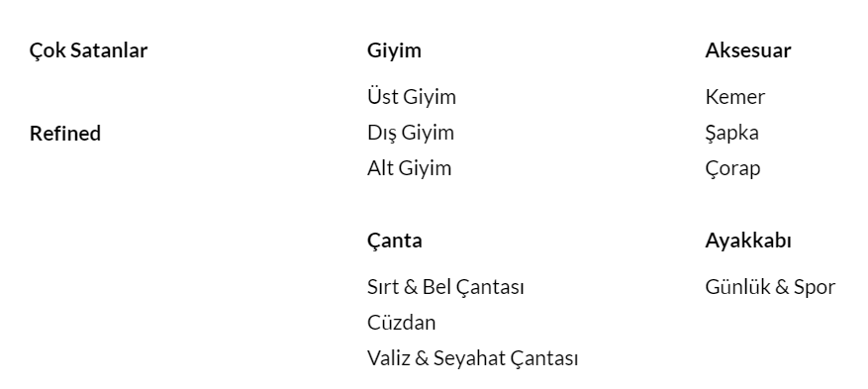Go to Çorap products
This screenshot has height=389, width=868.
click(x=732, y=169)
